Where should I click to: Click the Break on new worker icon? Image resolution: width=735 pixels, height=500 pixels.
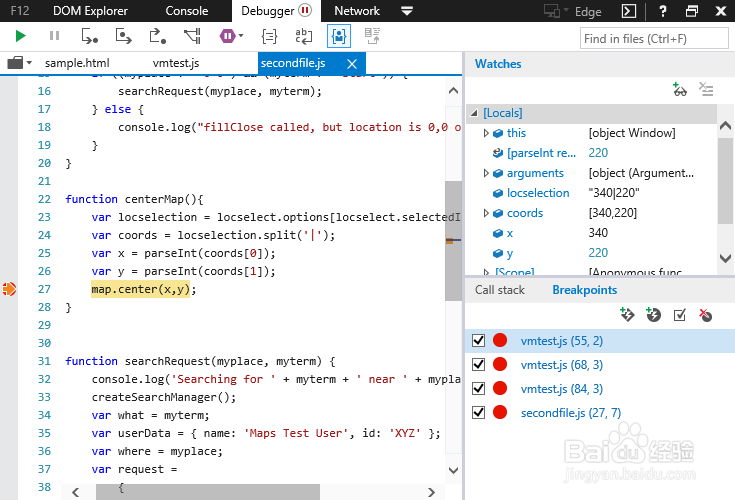tap(192, 36)
